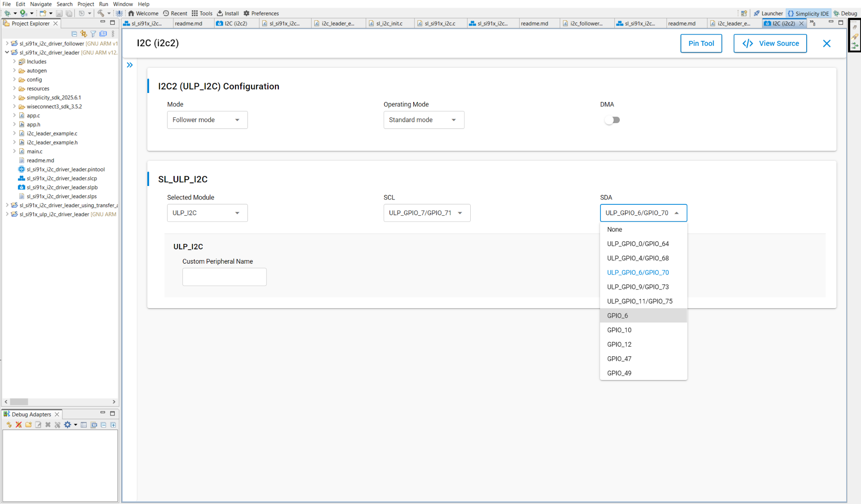Open the SCL pin dropdown

(x=427, y=213)
